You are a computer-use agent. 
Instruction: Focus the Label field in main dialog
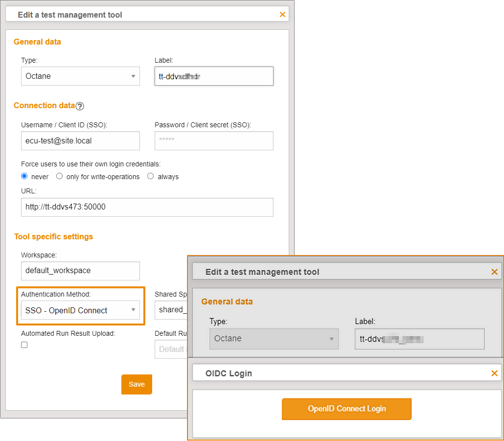tap(214, 76)
